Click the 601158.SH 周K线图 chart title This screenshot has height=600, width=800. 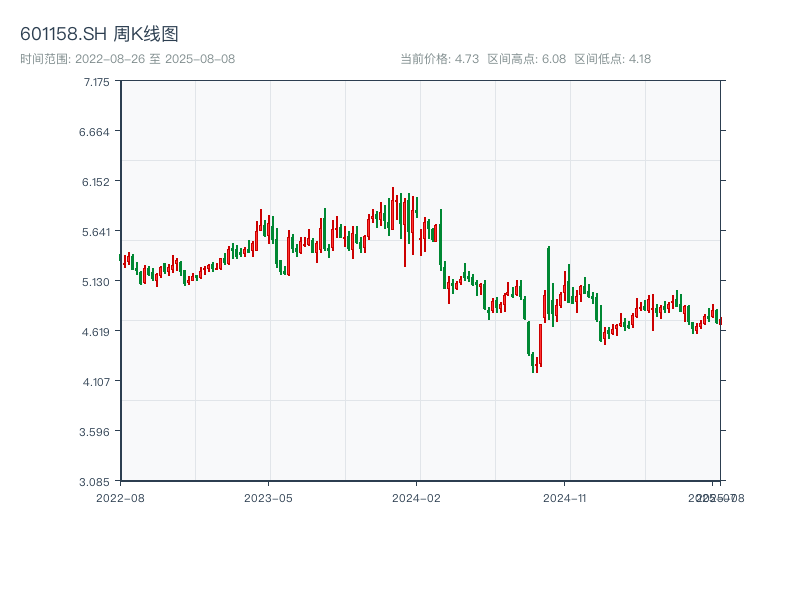point(99,35)
